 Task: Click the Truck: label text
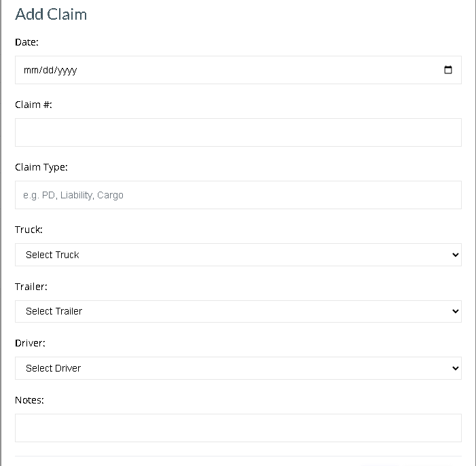point(29,230)
